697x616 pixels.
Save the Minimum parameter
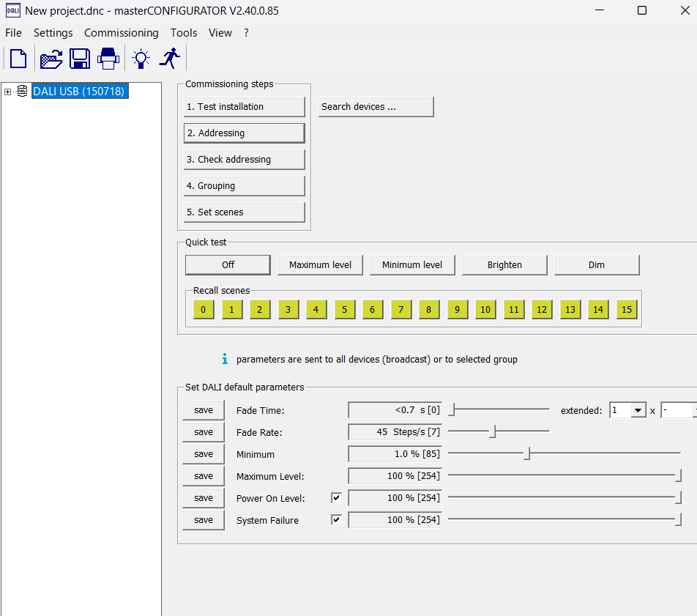(x=204, y=454)
